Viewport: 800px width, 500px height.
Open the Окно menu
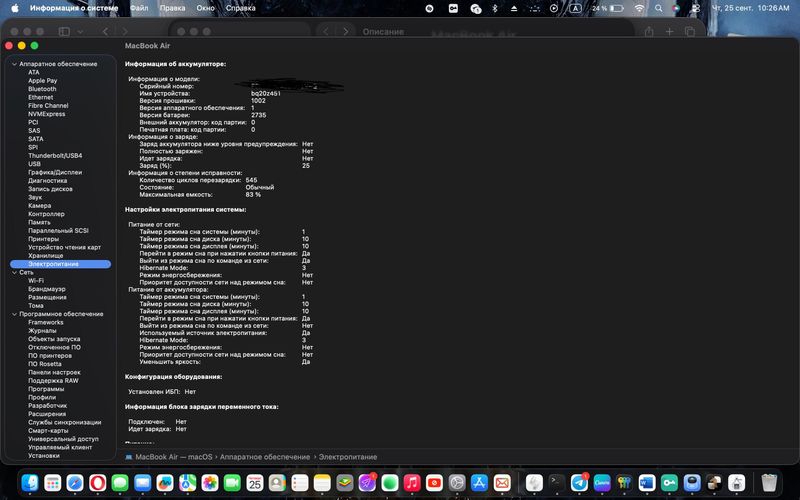point(206,8)
